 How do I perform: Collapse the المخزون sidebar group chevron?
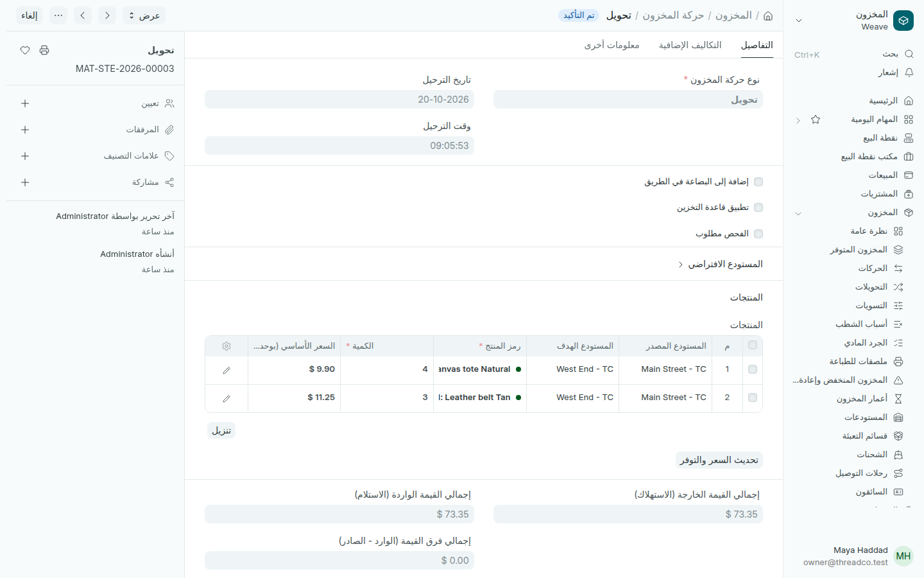[798, 213]
